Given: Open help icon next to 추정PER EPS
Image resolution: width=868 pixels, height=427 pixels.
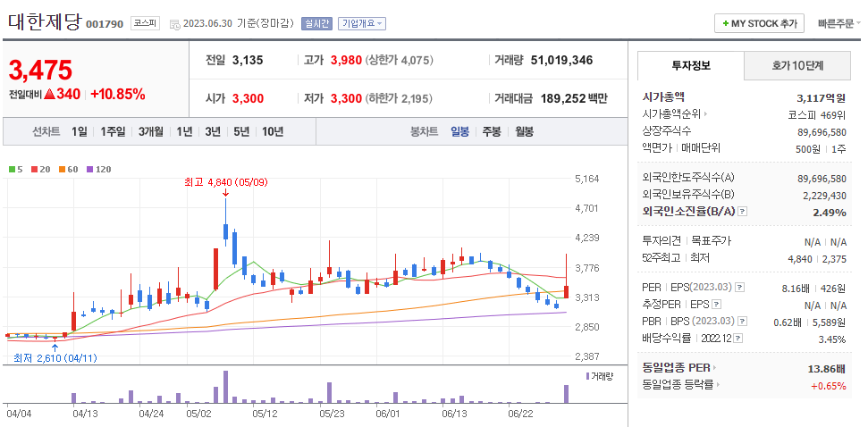Looking at the screenshot, I should click(x=716, y=305).
